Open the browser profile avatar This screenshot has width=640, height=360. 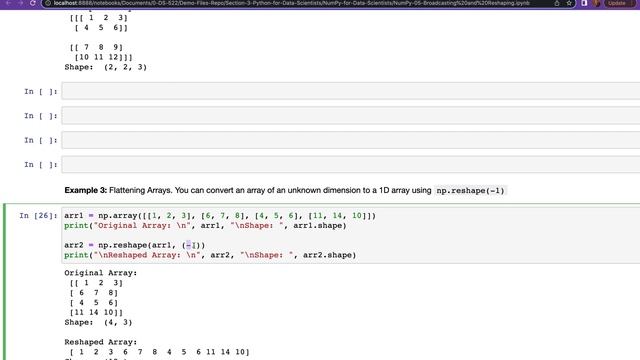pos(597,3)
